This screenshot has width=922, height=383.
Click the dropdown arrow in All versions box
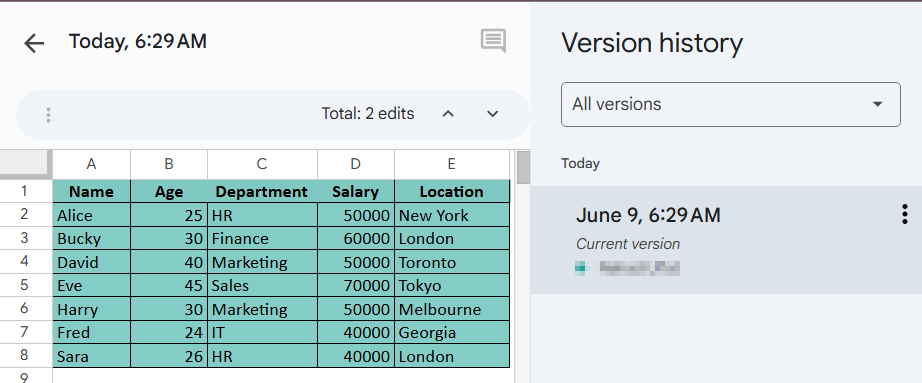click(877, 104)
